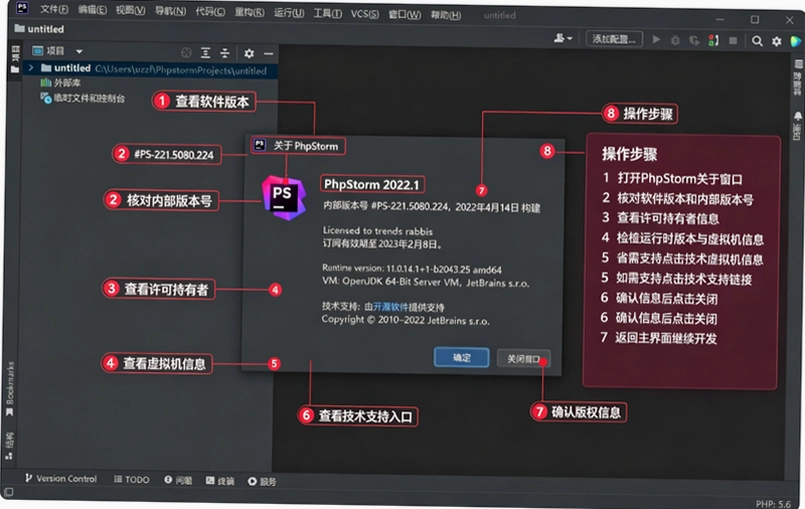Click the 开源软件 link in About dialog
The height and width of the screenshot is (509, 805).
[x=390, y=307]
